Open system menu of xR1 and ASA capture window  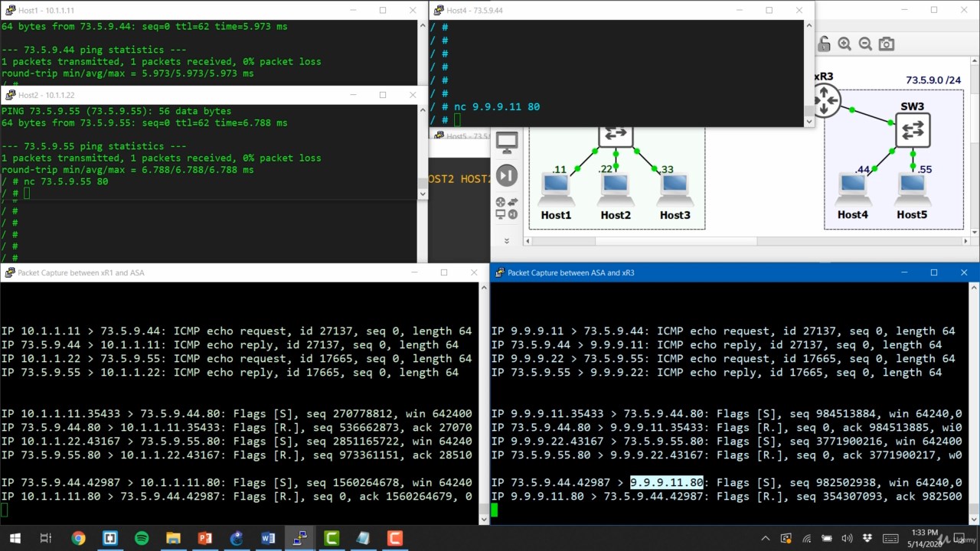click(x=8, y=272)
